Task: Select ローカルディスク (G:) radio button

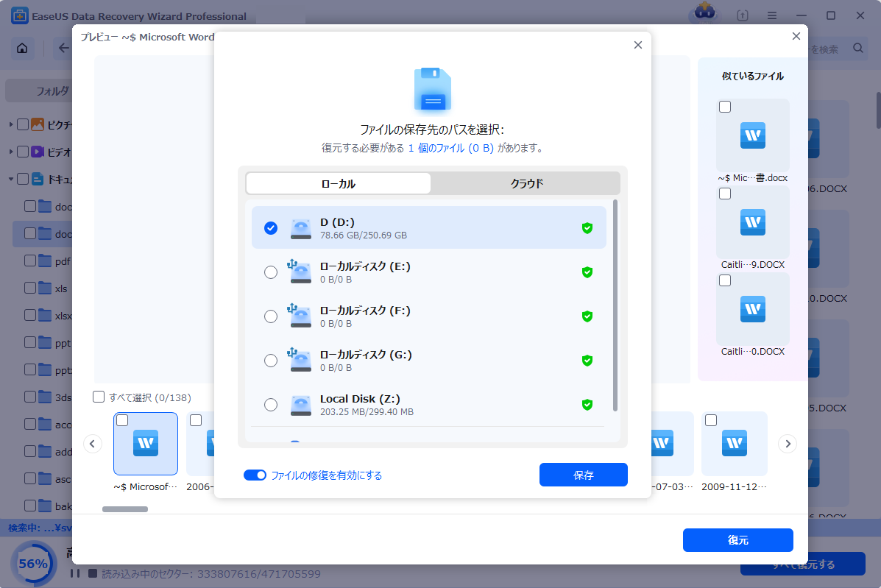Action: pyautogui.click(x=271, y=361)
